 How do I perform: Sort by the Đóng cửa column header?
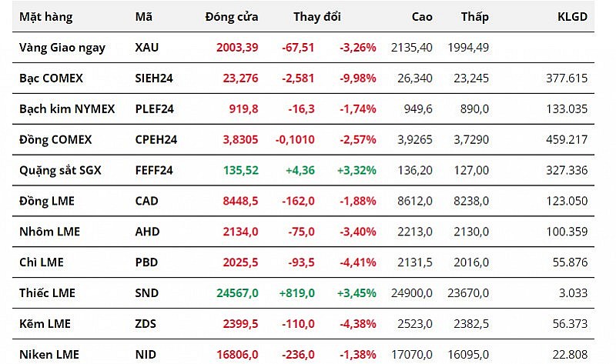click(x=232, y=16)
